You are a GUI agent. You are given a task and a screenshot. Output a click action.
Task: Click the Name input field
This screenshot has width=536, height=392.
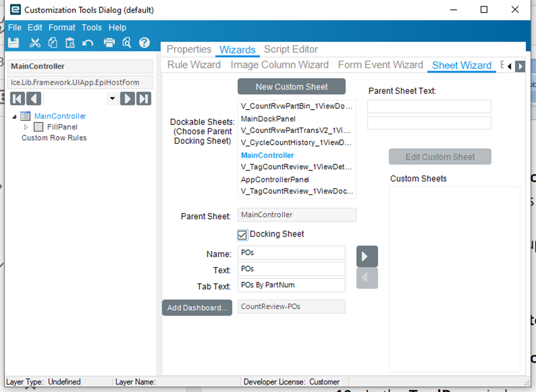[x=291, y=252]
